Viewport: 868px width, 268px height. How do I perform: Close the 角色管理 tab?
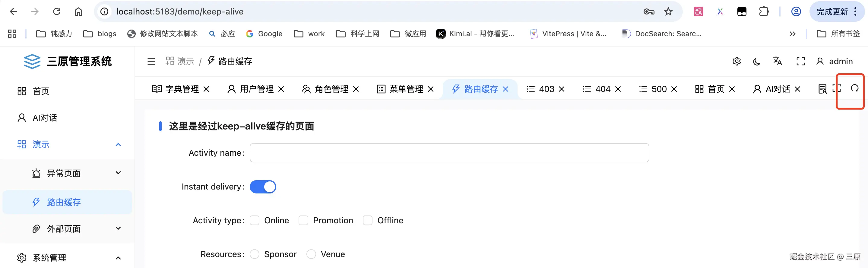pyautogui.click(x=356, y=89)
